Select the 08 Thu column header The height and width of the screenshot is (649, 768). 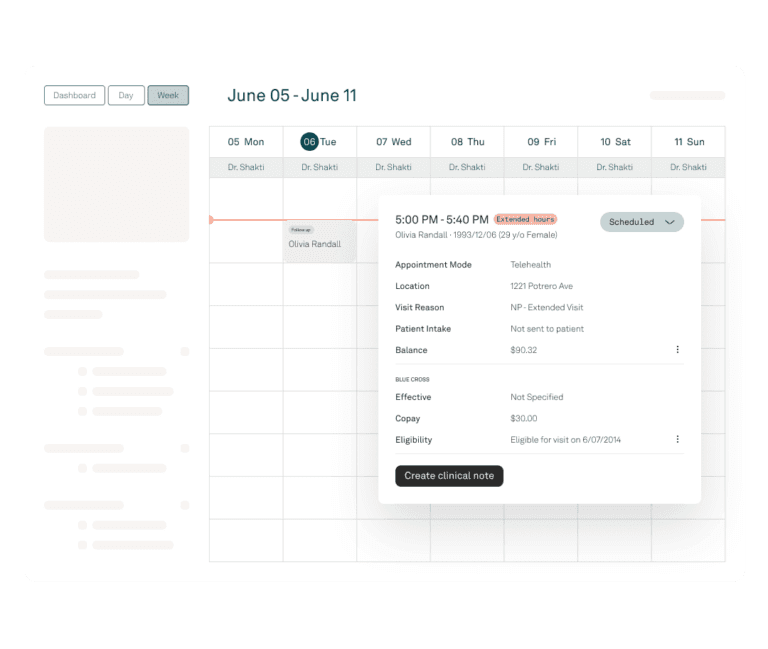click(467, 142)
